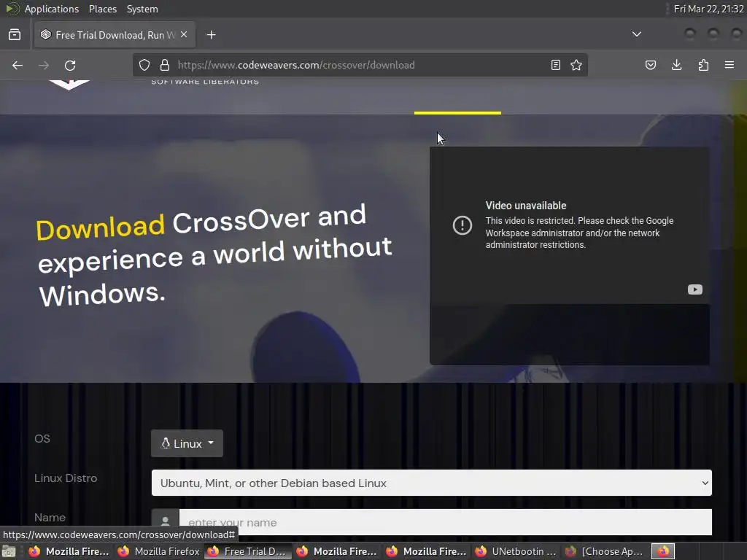Image resolution: width=747 pixels, height=560 pixels.
Task: Open the Linux OS dropdown
Action: (187, 444)
